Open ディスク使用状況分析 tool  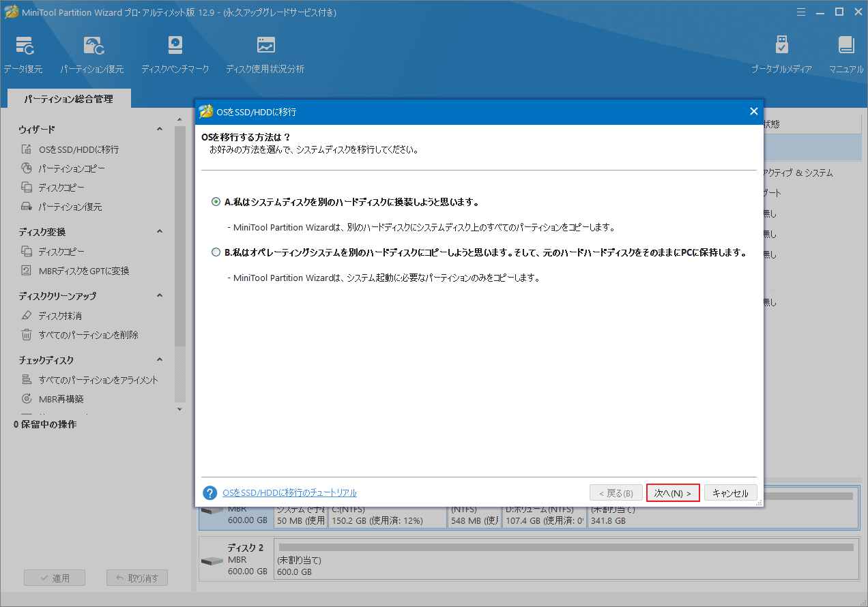coord(265,55)
